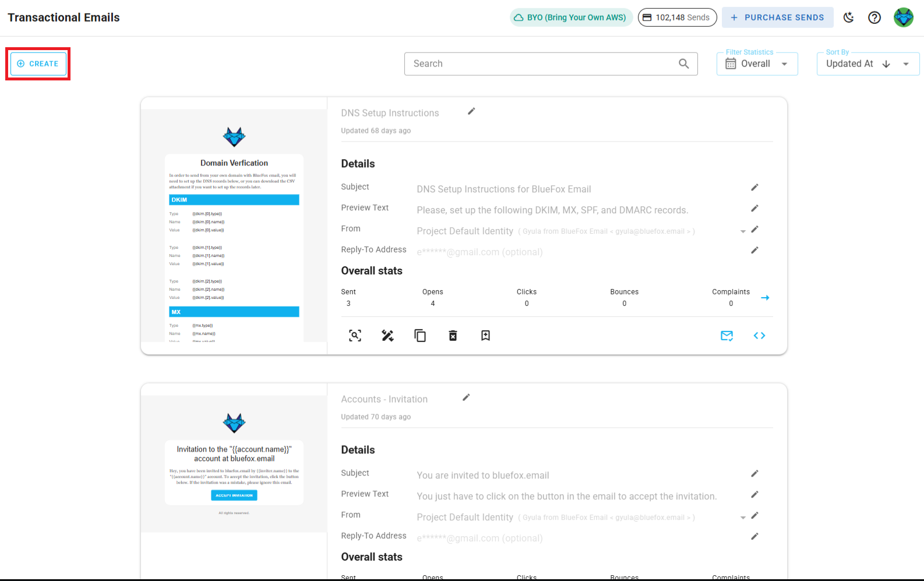The image size is (924, 581).
Task: Edit Subject of Accounts - Invitation
Action: point(754,473)
